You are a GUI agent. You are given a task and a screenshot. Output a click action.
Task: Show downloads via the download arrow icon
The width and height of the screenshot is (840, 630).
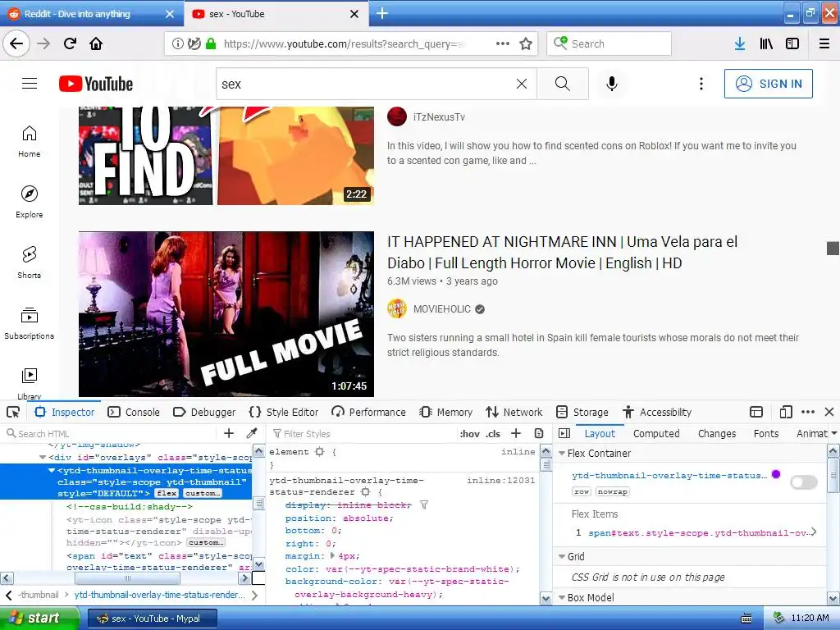(740, 43)
